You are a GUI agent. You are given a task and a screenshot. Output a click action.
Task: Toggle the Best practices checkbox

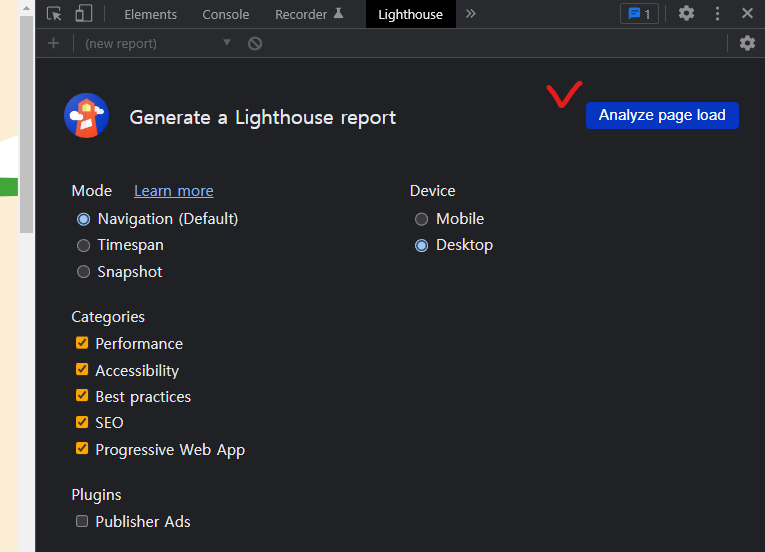82,395
